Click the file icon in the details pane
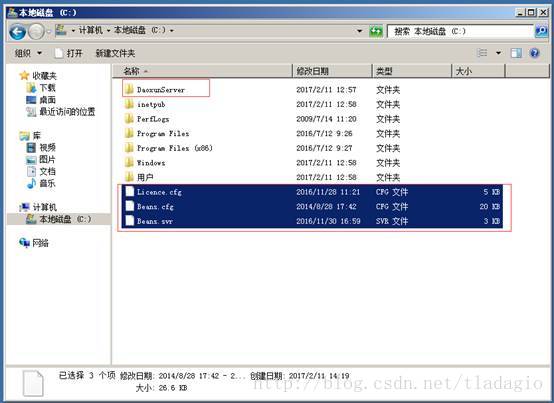Image resolution: width=554 pixels, height=403 pixels. (x=33, y=383)
